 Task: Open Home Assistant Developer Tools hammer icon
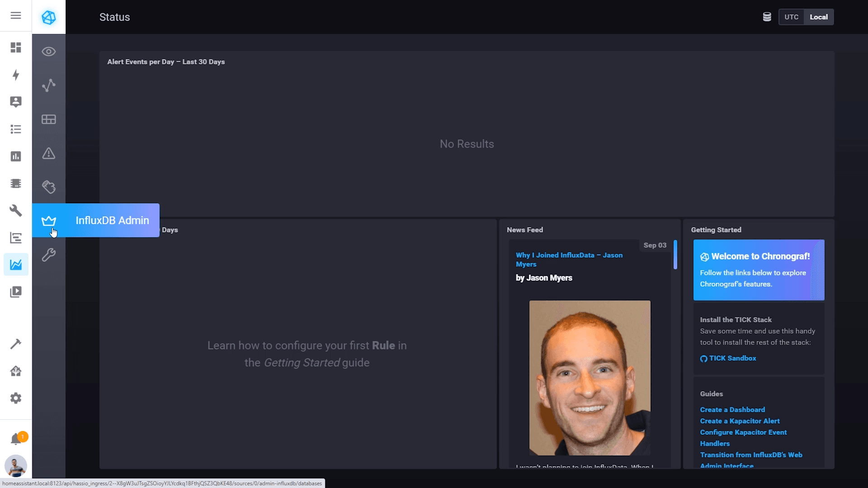pos(16,344)
